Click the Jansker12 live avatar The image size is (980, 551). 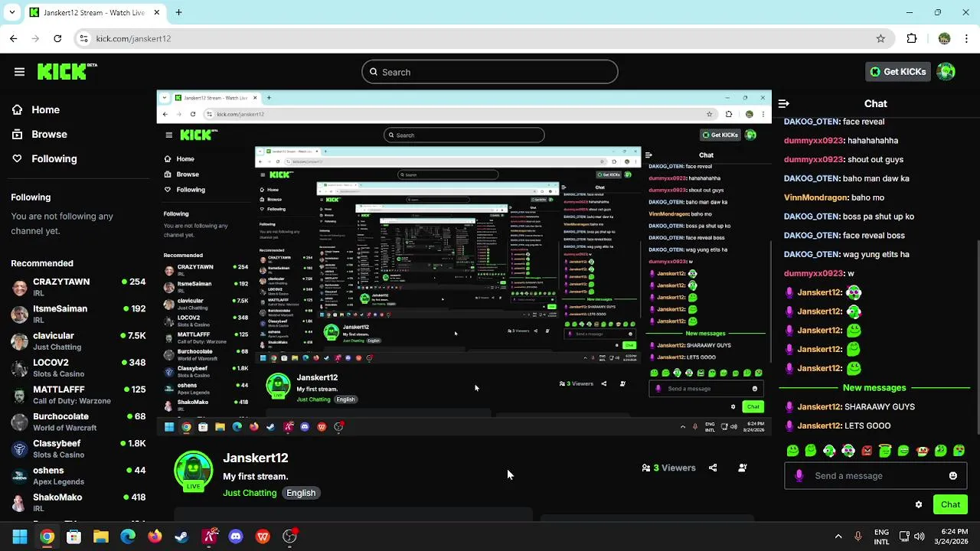(193, 471)
